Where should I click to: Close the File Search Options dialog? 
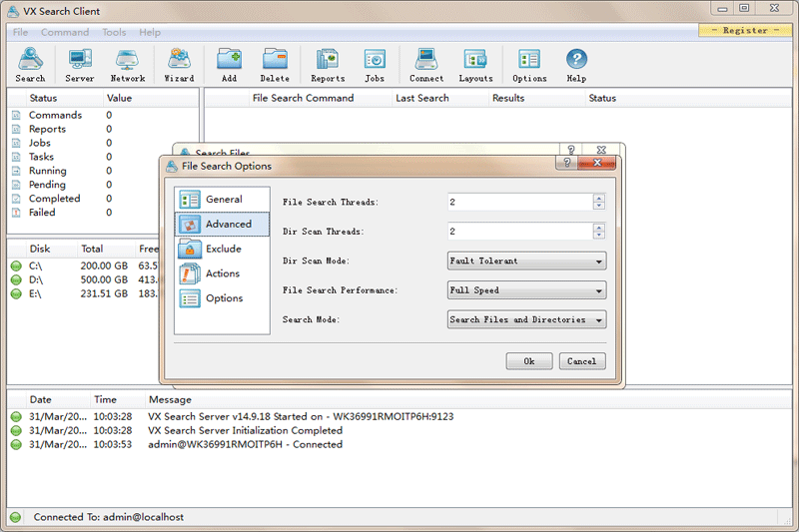[x=597, y=163]
